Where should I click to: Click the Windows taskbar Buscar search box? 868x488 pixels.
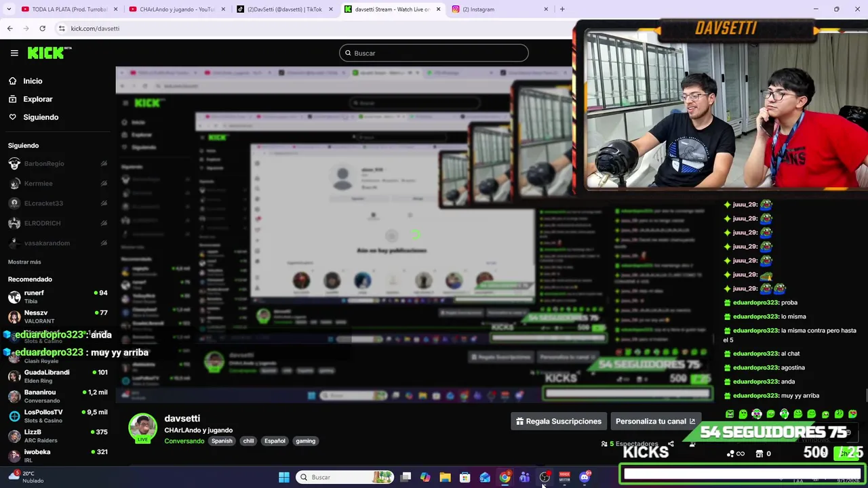click(x=346, y=477)
